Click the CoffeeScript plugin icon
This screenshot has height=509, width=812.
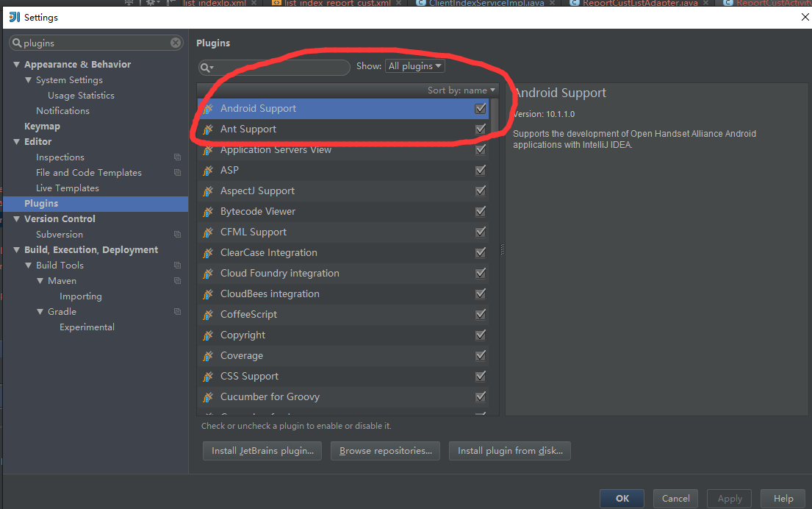pos(208,315)
